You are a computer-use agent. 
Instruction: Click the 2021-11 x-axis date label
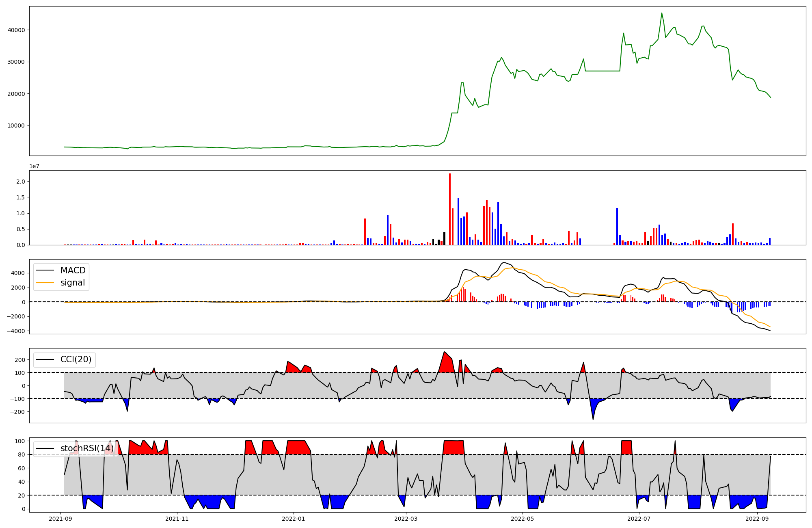point(177,519)
